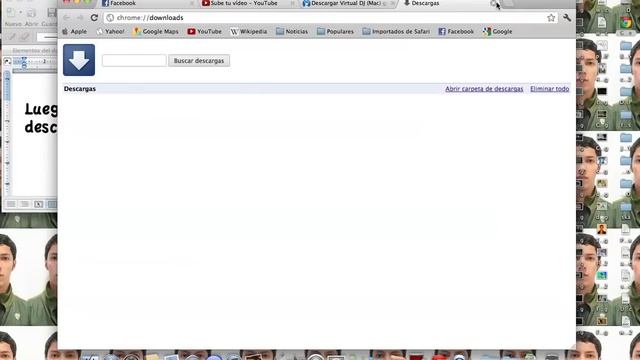
Task: Open the Chrome wrench settings menu
Action: (x=567, y=18)
